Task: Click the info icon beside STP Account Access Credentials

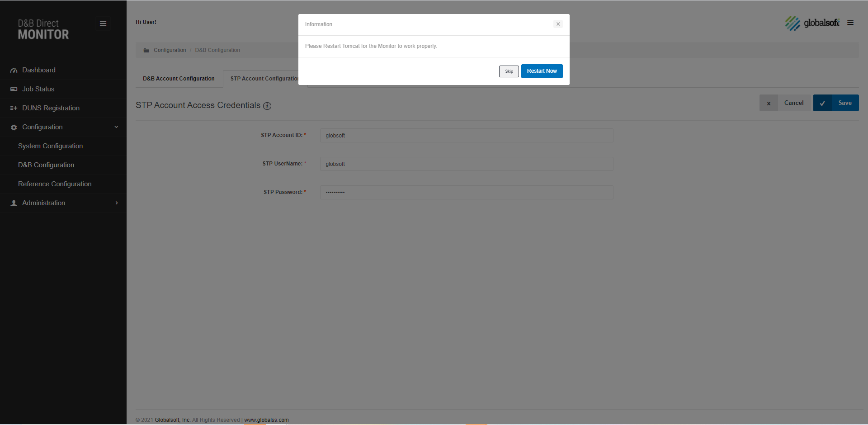Action: [267, 106]
